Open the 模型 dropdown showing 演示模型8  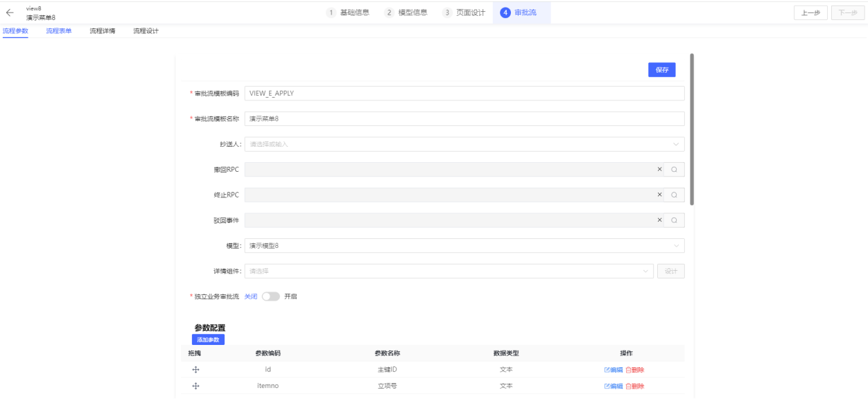(465, 246)
